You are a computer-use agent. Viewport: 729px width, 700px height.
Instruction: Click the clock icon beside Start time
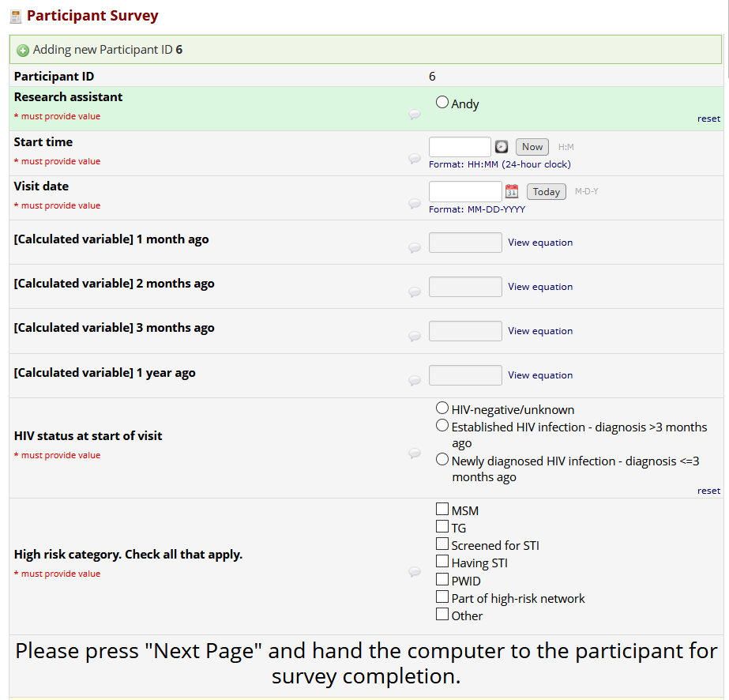[502, 147]
